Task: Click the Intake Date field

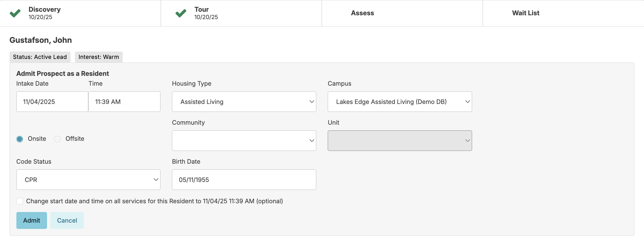Action: [x=52, y=102]
